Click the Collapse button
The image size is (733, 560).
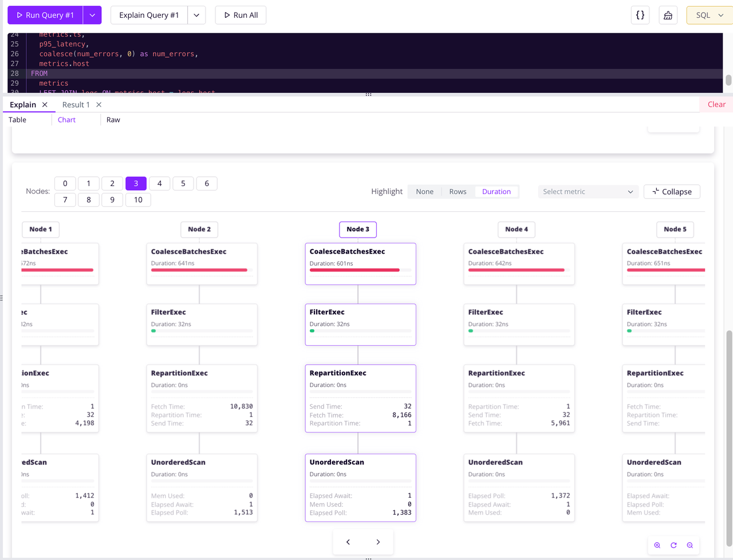click(672, 192)
